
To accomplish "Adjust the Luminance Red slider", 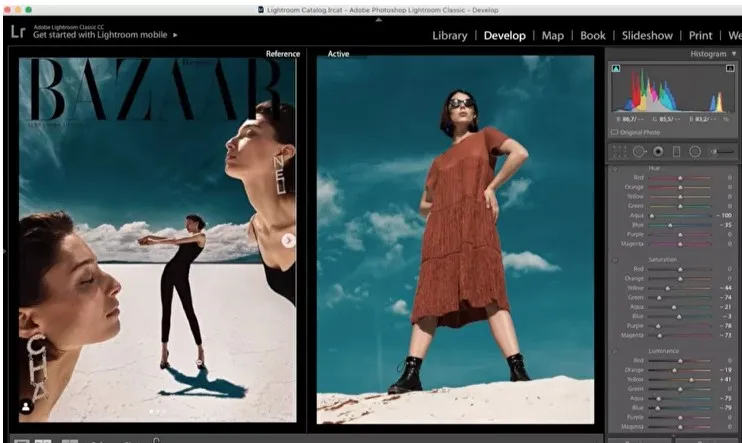I will point(680,360).
